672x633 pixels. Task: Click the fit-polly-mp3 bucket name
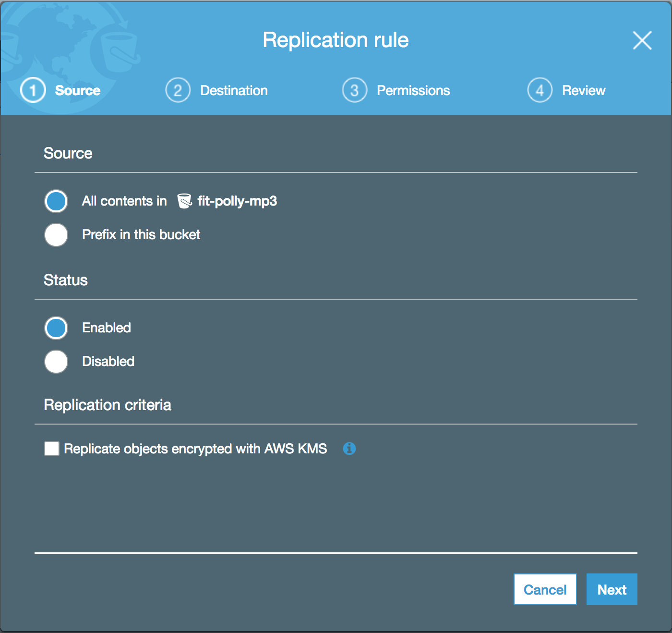pyautogui.click(x=237, y=201)
